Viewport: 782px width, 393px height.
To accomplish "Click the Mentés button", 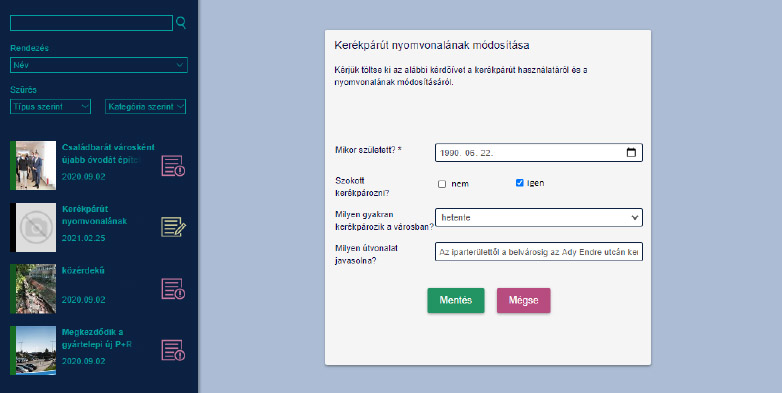I will [456, 300].
